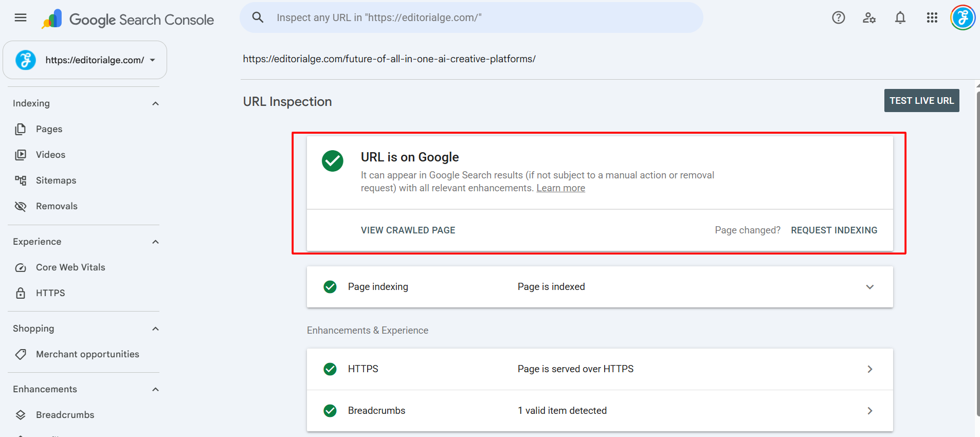The width and height of the screenshot is (980, 437).
Task: Click the Breadcrumbs layers icon in sidebar
Action: click(x=21, y=415)
